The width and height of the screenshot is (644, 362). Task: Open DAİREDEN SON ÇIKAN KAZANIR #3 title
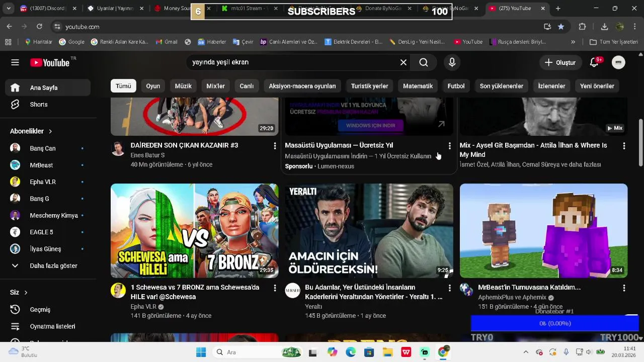pyautogui.click(x=184, y=145)
